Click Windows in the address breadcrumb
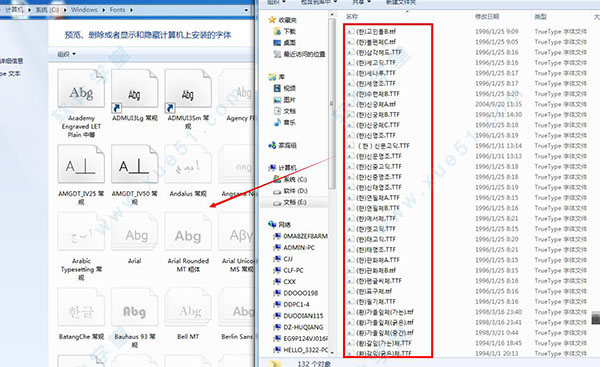The image size is (600, 367). [x=84, y=10]
